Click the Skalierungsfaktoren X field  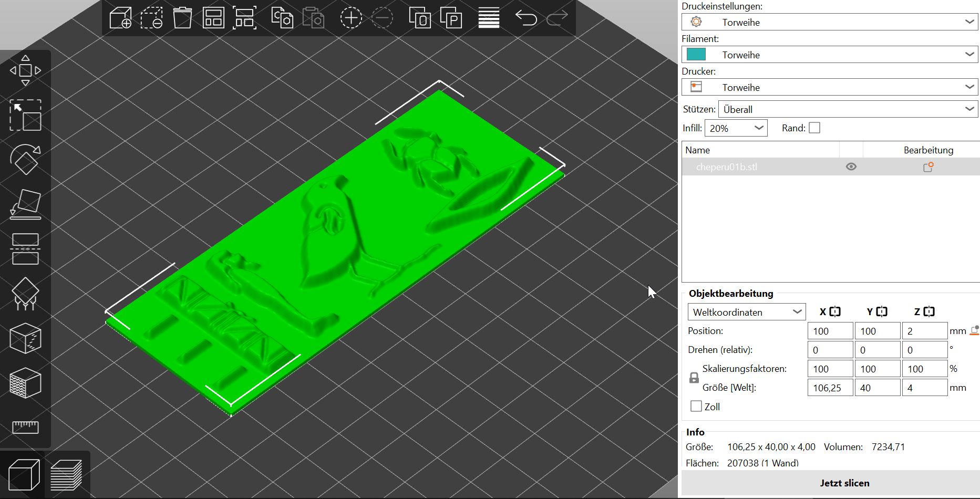point(830,369)
